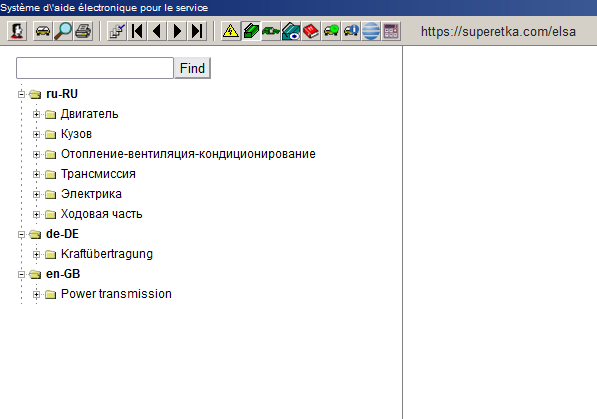Open the blue globe icon
The width and height of the screenshot is (597, 419).
coord(371,31)
